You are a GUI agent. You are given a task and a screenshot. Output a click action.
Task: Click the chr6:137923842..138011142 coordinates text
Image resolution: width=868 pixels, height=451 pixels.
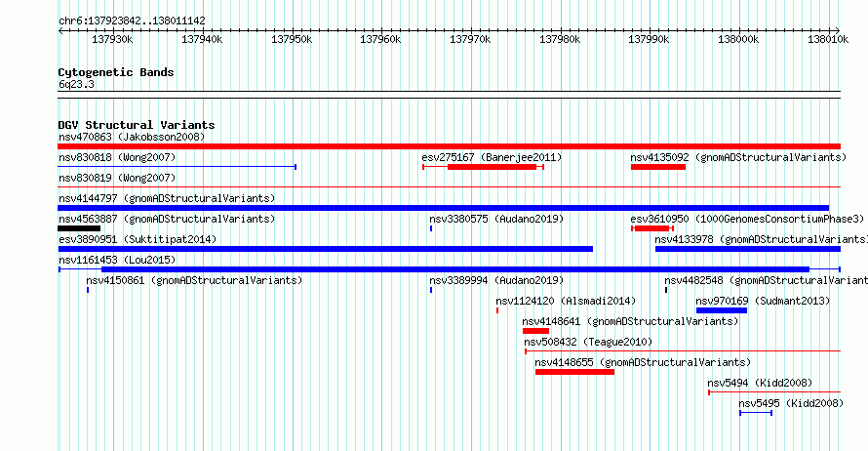(132, 21)
